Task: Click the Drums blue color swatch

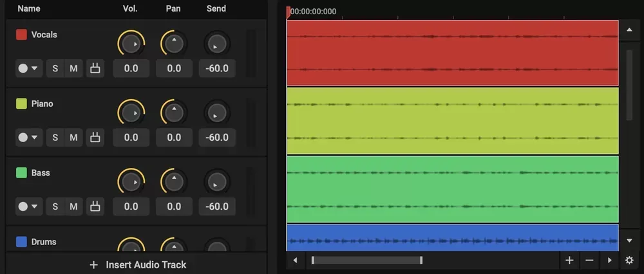Action: coord(21,242)
